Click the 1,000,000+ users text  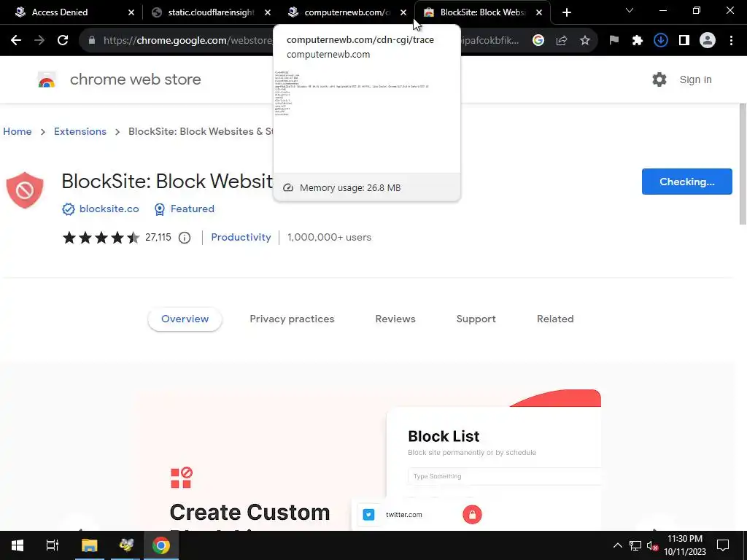coord(329,238)
